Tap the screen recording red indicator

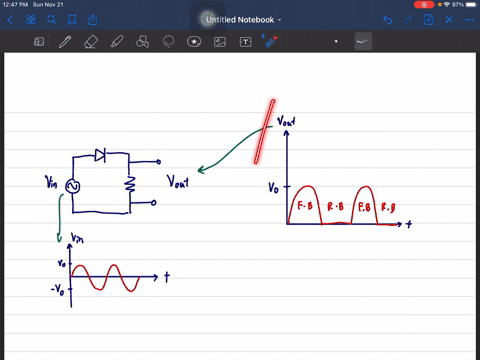coord(424,5)
